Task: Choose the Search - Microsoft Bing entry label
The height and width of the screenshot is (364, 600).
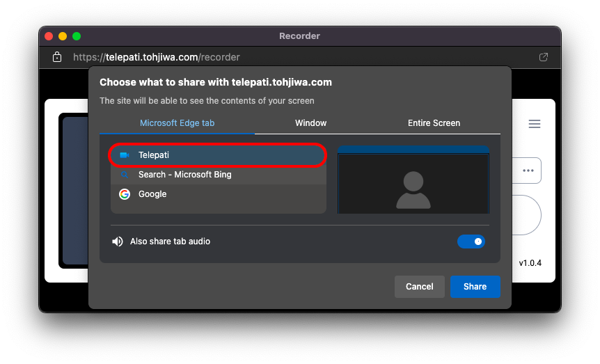Action: point(184,175)
